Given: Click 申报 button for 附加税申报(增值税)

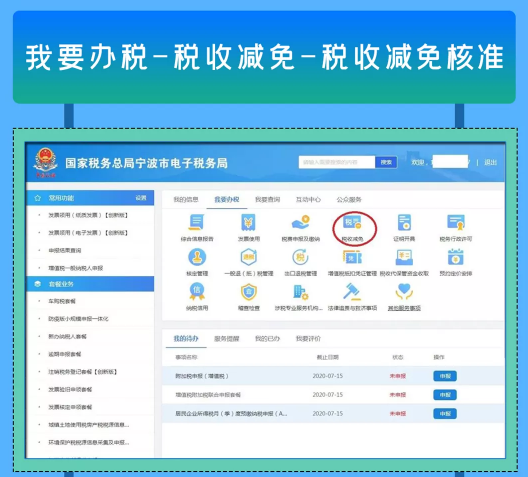Looking at the screenshot, I should point(445,376).
